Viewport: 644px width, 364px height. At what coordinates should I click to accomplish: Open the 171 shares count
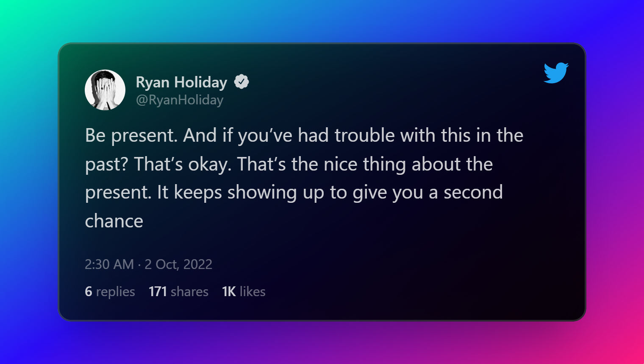coord(178,291)
